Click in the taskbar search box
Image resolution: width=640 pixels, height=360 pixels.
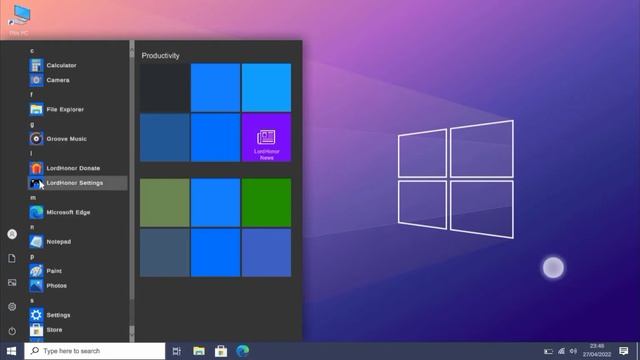coord(95,351)
